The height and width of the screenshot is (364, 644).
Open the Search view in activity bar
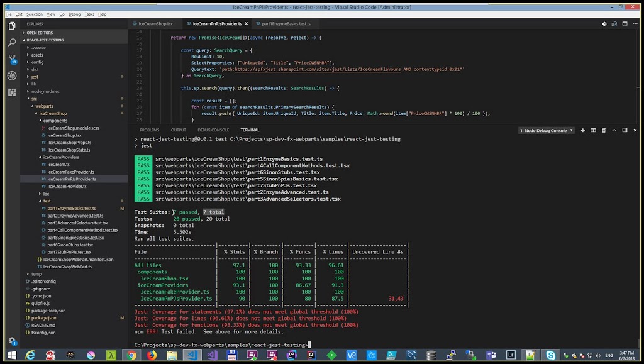tap(12, 42)
